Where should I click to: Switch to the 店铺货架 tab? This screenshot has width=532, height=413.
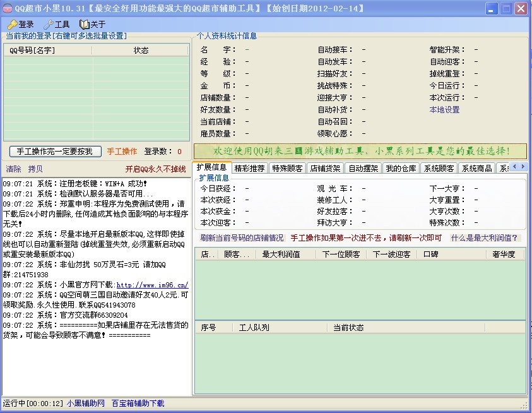point(326,169)
